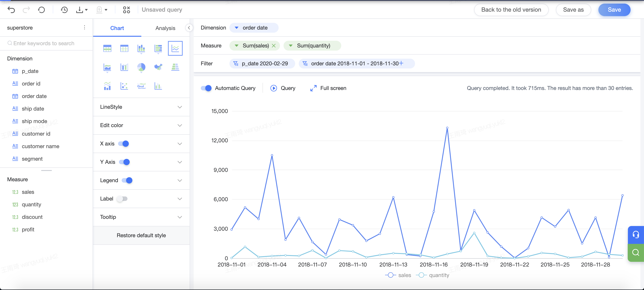Open the Sum(sales) measure dropdown arrow

pos(236,46)
